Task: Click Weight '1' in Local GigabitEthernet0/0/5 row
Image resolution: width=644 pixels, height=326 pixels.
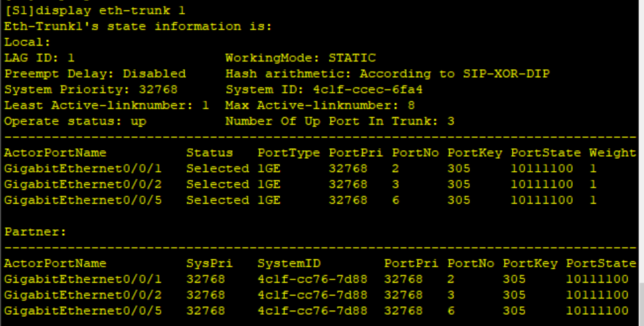Action: (x=593, y=200)
